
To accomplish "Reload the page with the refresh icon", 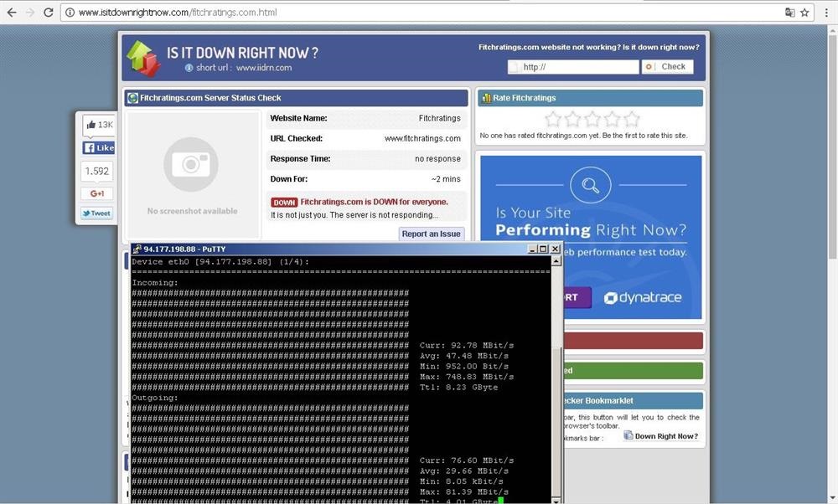I will tap(48, 13).
